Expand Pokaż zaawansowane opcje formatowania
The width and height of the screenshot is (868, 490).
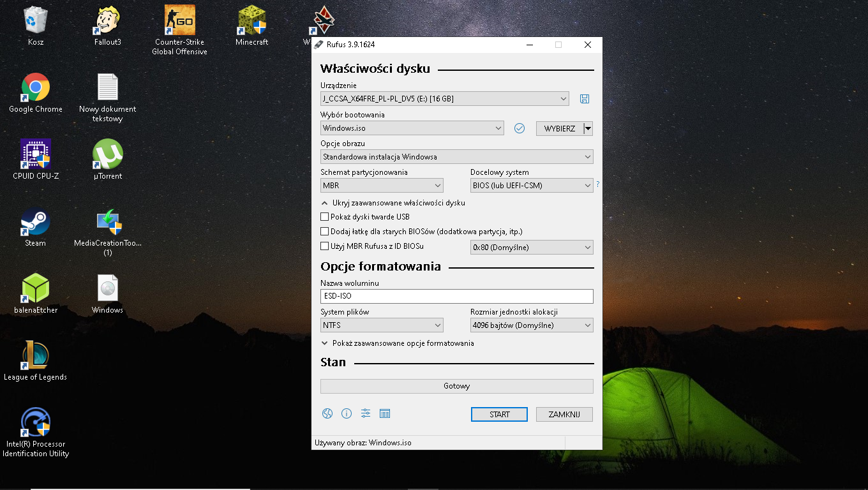[x=398, y=343]
